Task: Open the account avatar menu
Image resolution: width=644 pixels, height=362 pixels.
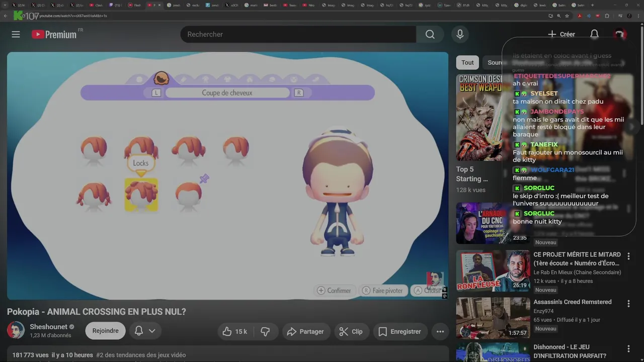Action: coord(619,34)
